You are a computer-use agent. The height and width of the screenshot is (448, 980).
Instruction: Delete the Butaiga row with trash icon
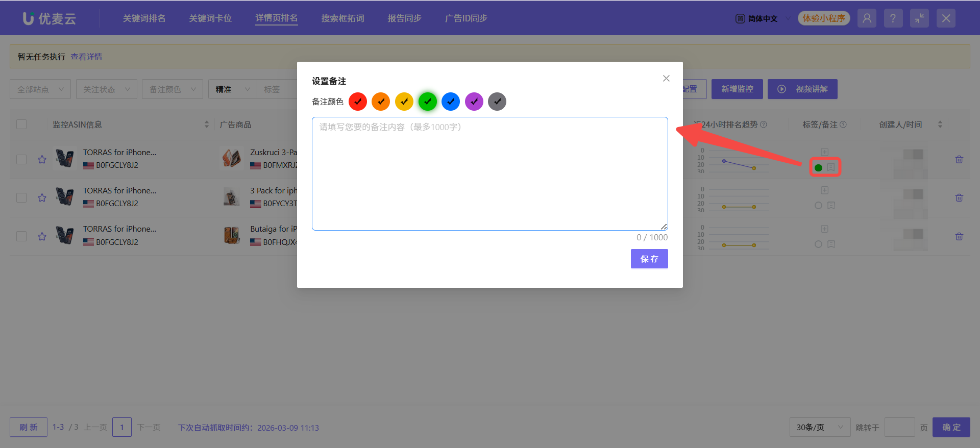(x=959, y=236)
